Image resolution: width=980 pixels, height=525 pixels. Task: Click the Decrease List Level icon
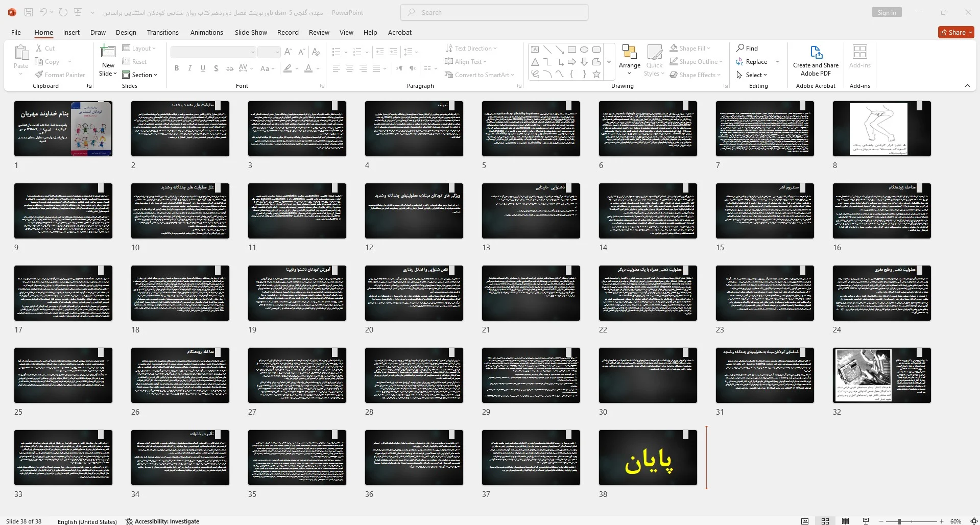[380, 52]
